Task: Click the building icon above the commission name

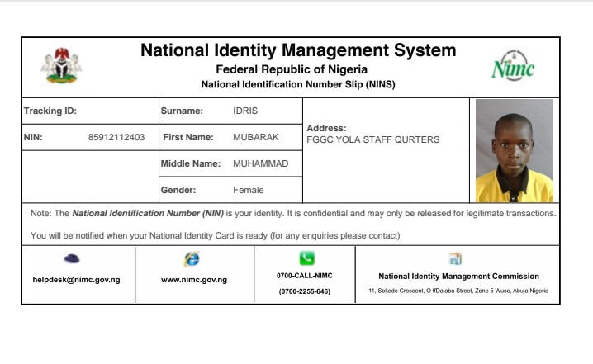Action: [x=455, y=258]
